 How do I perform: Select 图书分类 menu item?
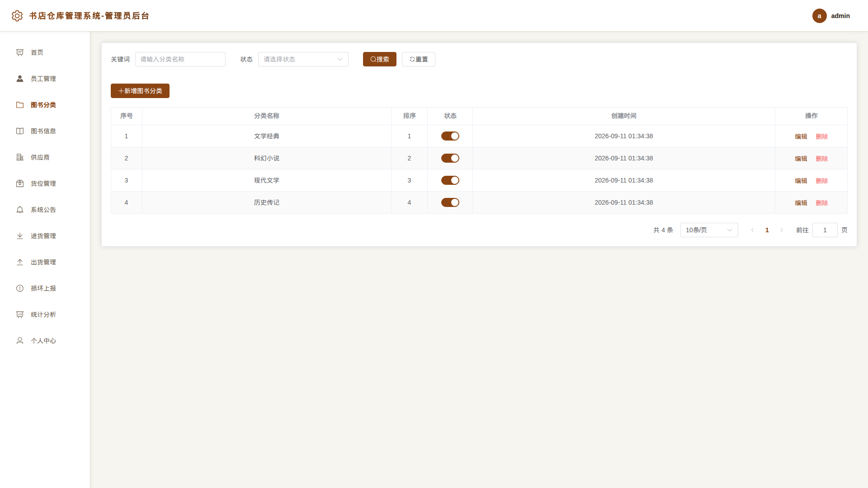[45, 105]
